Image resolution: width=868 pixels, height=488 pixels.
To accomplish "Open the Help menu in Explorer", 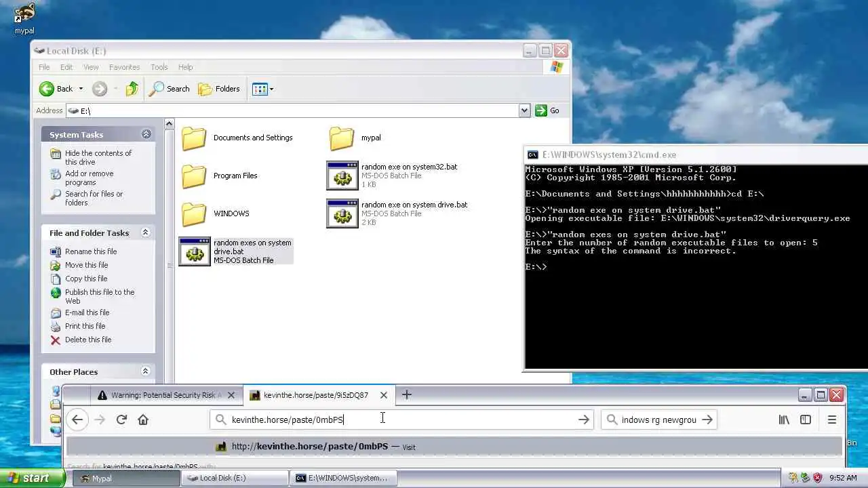I will [x=186, y=67].
